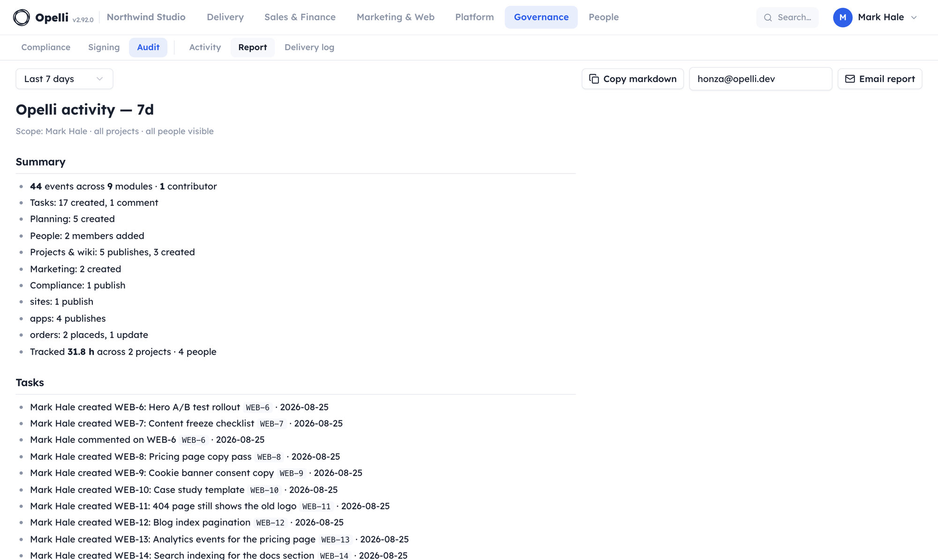Viewport: 938px width, 560px height.
Task: Click 'apps: 4 publishes' line
Action: coord(68,319)
